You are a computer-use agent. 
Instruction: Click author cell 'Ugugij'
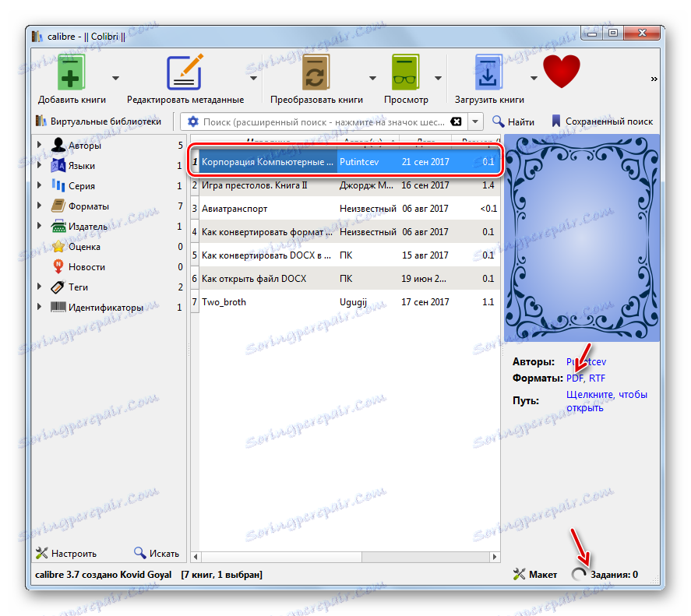[x=353, y=302]
